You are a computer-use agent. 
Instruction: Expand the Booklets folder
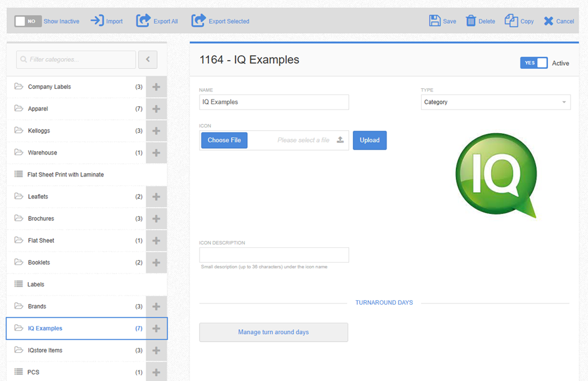click(19, 262)
